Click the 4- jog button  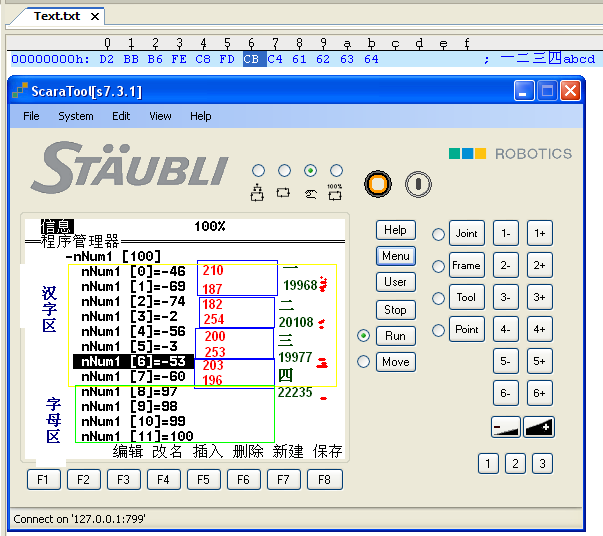point(506,329)
